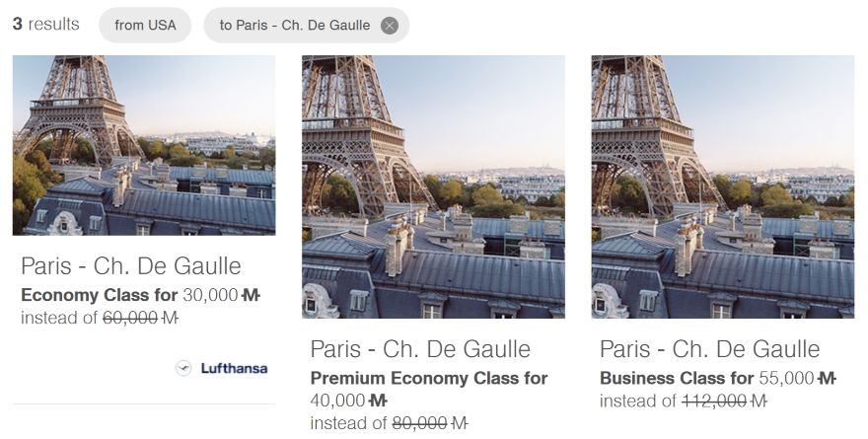Click the miles symbol after 55,000
This screenshot has width=868, height=439.
(x=827, y=378)
